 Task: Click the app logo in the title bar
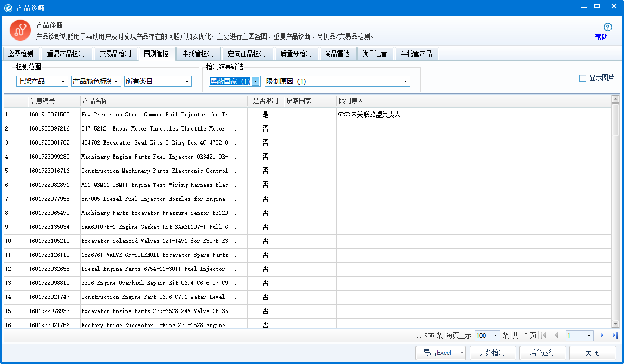tap(8, 7)
